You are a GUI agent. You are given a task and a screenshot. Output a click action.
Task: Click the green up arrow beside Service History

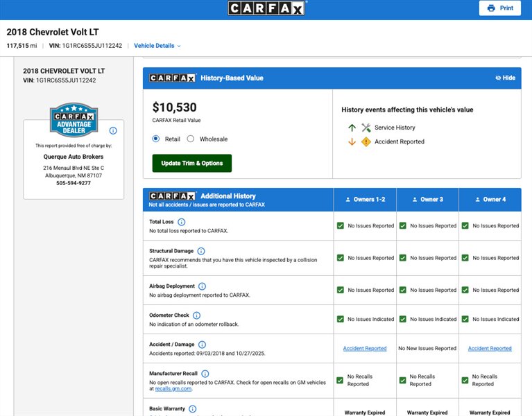(352, 128)
